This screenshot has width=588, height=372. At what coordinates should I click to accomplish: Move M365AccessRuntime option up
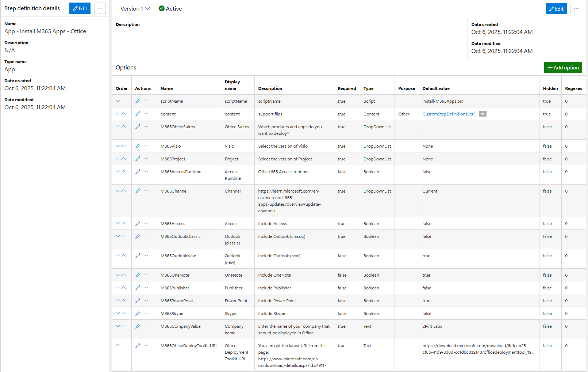(123, 171)
